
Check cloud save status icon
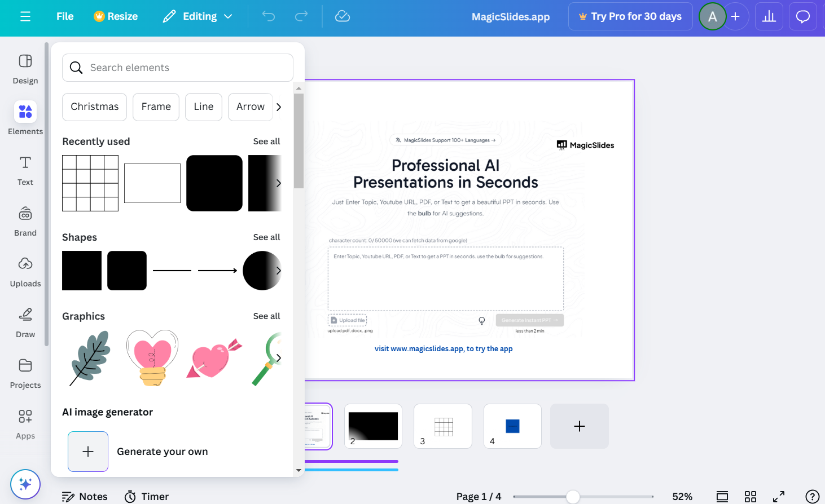[x=343, y=16]
